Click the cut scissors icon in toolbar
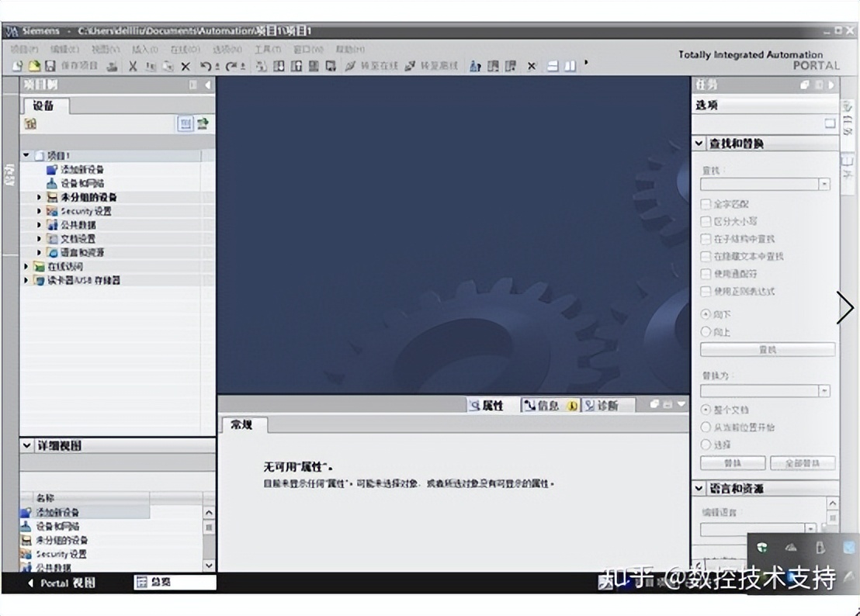 pos(133,66)
